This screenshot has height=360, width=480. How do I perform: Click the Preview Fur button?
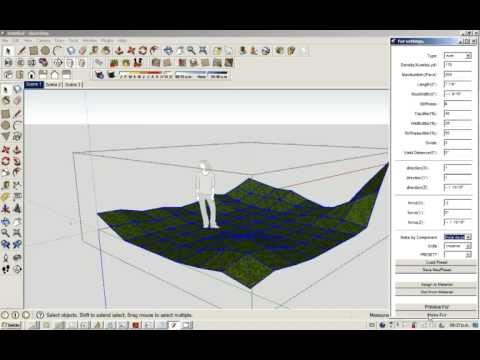[436, 307]
